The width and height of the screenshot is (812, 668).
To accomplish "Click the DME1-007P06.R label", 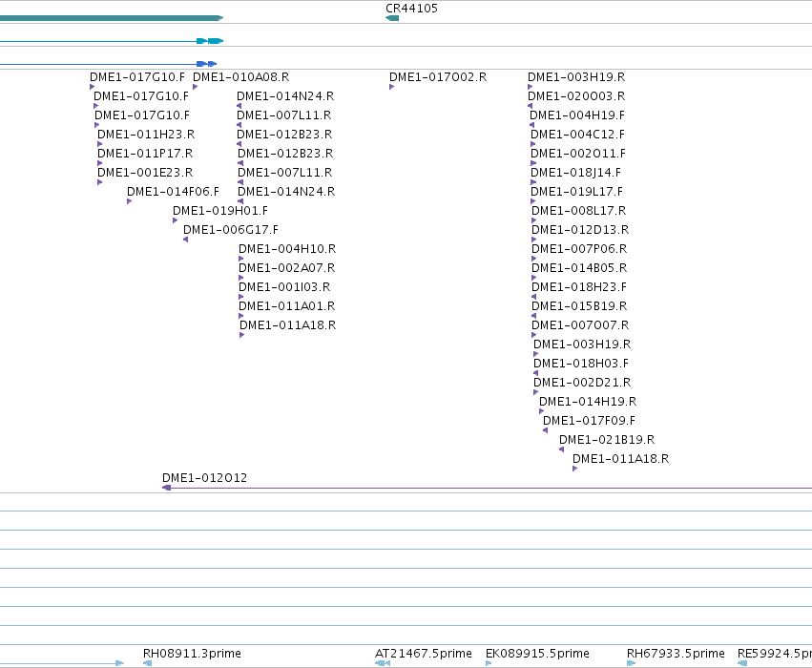I will [x=579, y=249].
